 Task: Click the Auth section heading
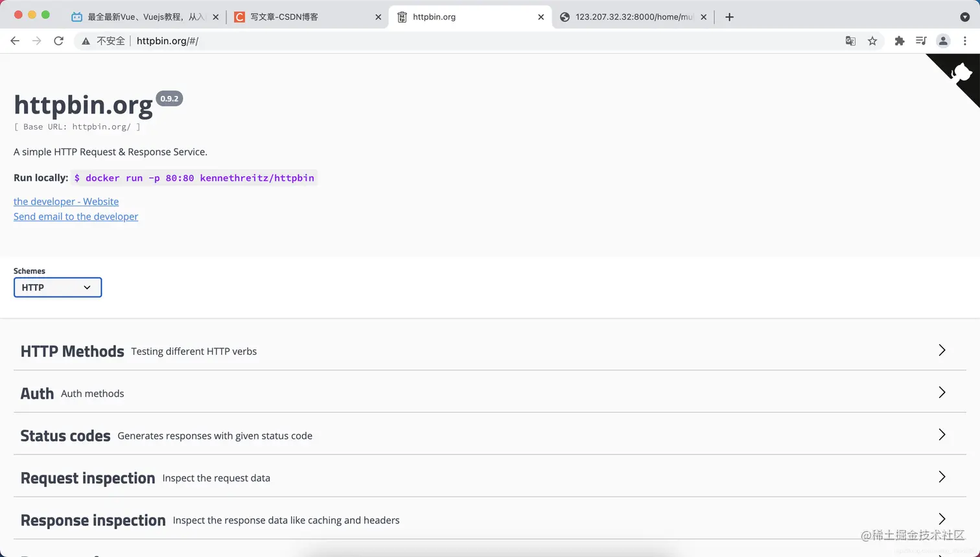pos(37,393)
